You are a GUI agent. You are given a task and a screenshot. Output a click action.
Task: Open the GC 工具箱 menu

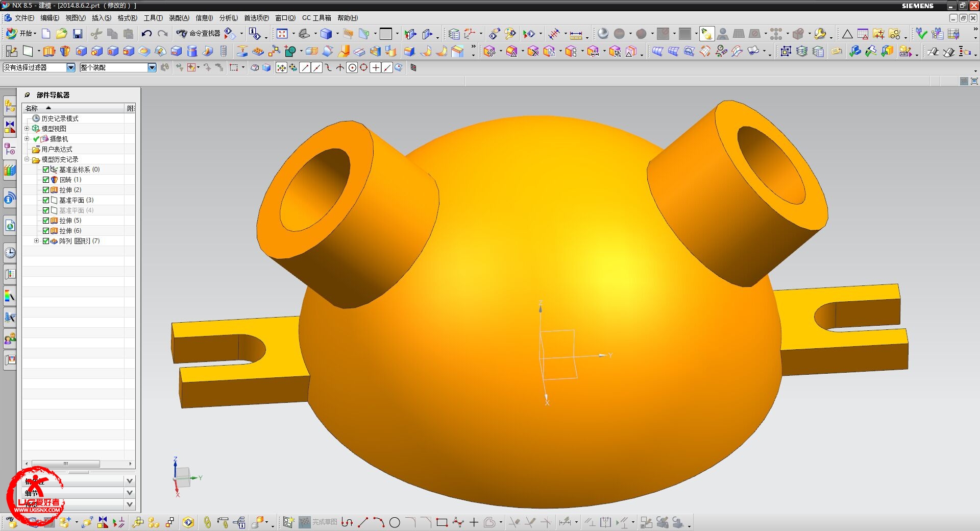click(x=316, y=18)
